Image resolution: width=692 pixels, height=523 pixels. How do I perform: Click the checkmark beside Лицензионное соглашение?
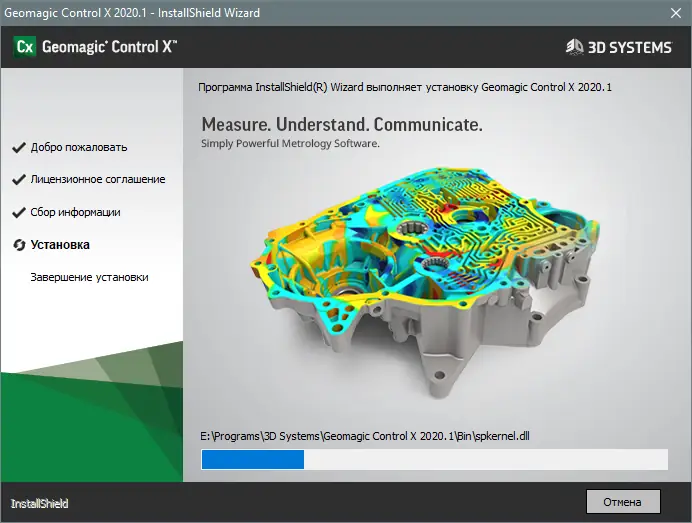click(x=19, y=180)
